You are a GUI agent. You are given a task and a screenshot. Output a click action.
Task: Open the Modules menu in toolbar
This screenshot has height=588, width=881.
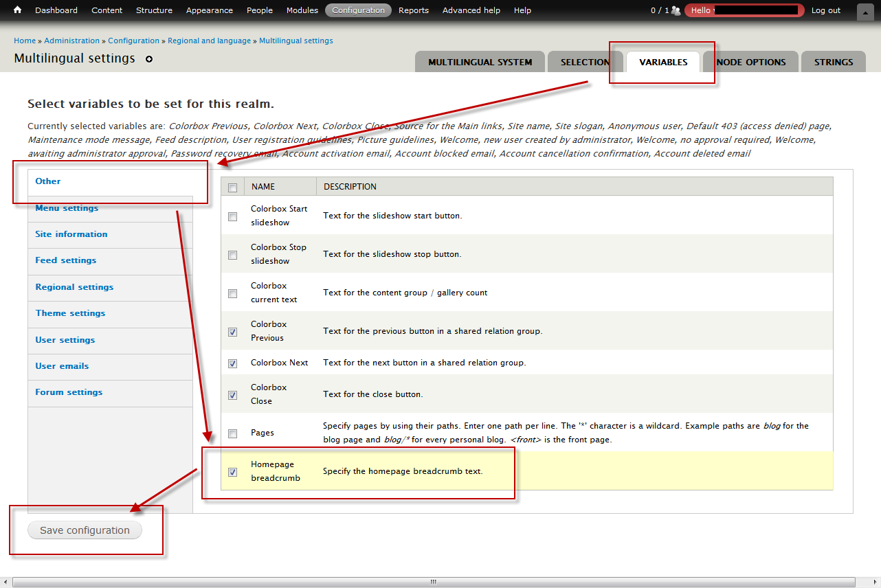[x=302, y=10]
